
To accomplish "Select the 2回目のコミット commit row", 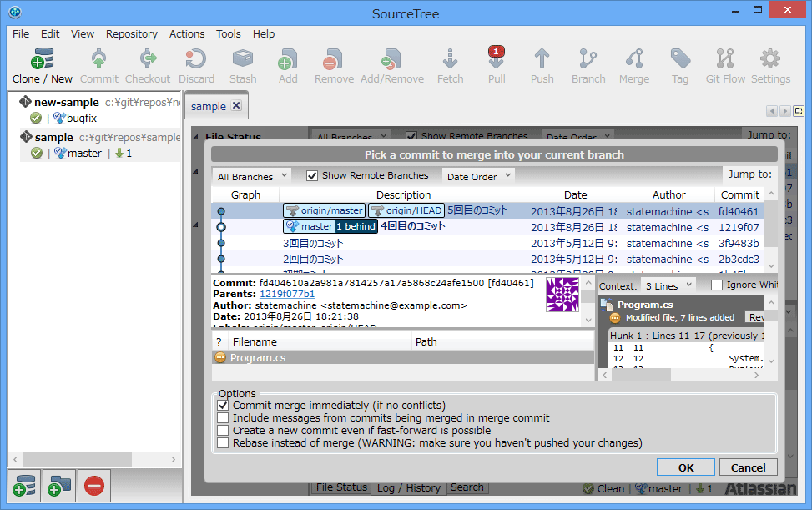I will (487, 260).
